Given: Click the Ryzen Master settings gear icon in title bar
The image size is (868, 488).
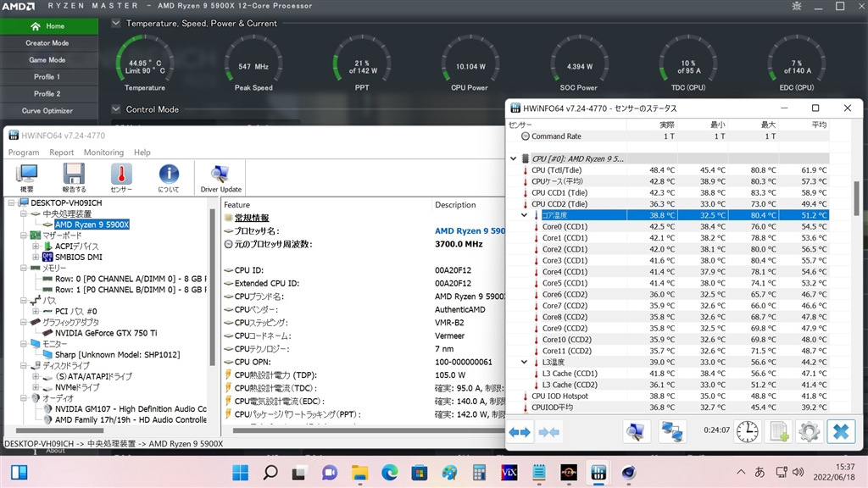Looking at the screenshot, I should pos(797,6).
